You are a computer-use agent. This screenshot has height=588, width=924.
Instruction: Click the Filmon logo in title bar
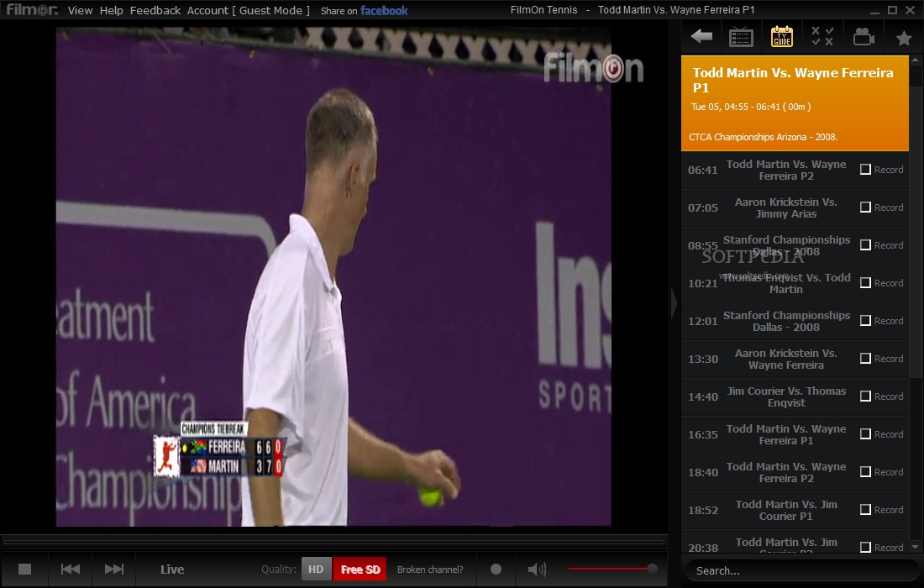coord(32,9)
